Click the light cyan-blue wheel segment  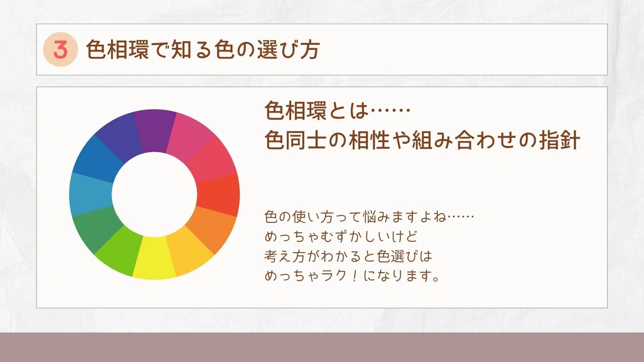pyautogui.click(x=91, y=194)
